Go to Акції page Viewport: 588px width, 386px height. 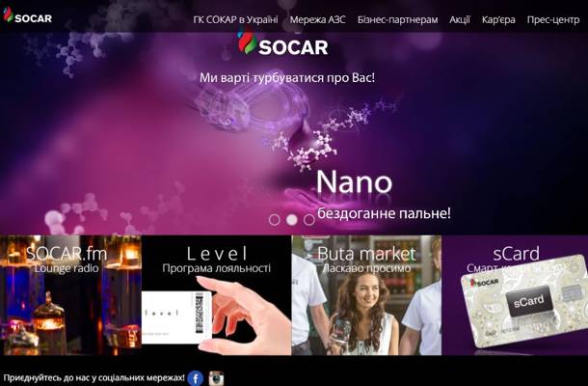tap(460, 19)
